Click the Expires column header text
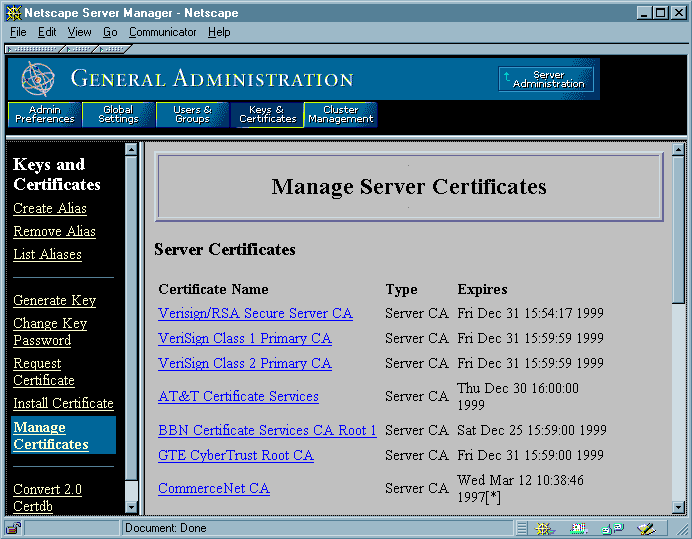 click(482, 289)
